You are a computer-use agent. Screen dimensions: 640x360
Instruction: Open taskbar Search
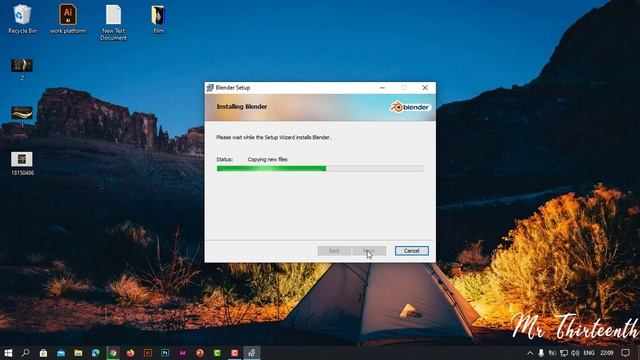coord(26,353)
